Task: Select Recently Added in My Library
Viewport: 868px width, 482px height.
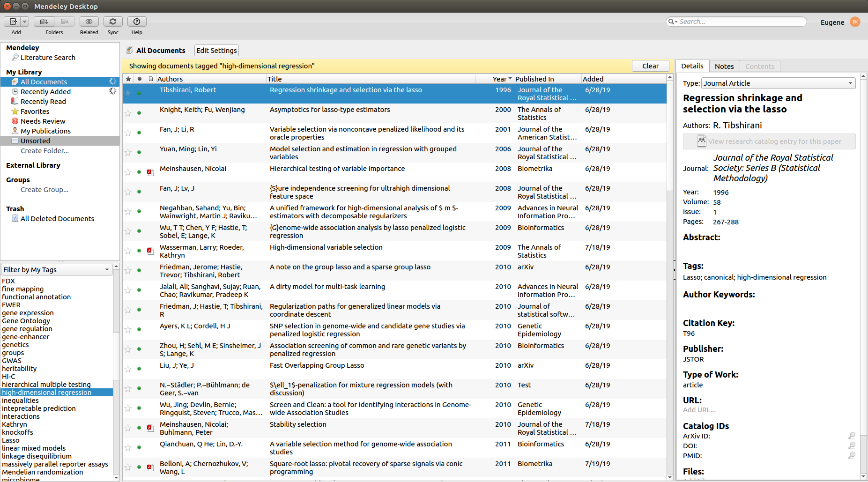Action: [45, 92]
